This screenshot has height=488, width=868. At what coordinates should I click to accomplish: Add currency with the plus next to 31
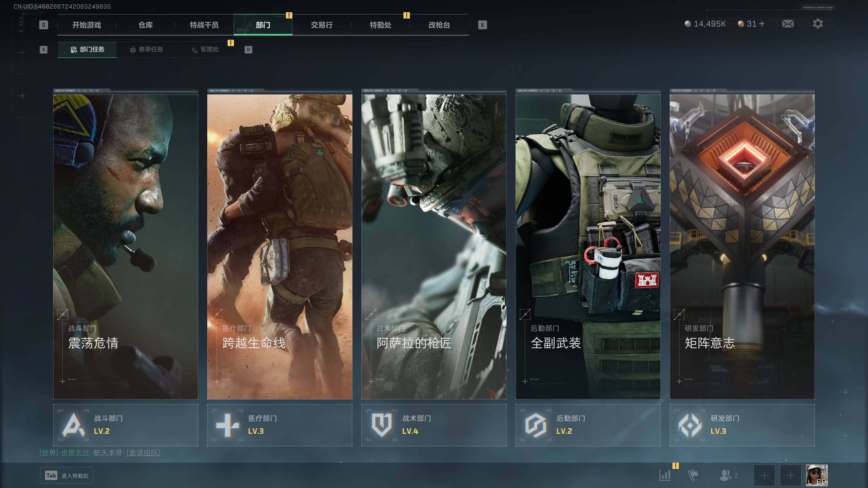(762, 24)
